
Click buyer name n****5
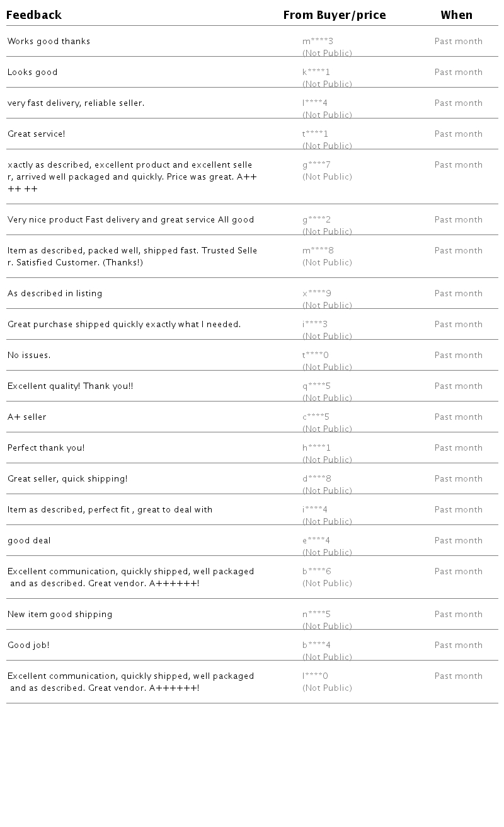316,615
